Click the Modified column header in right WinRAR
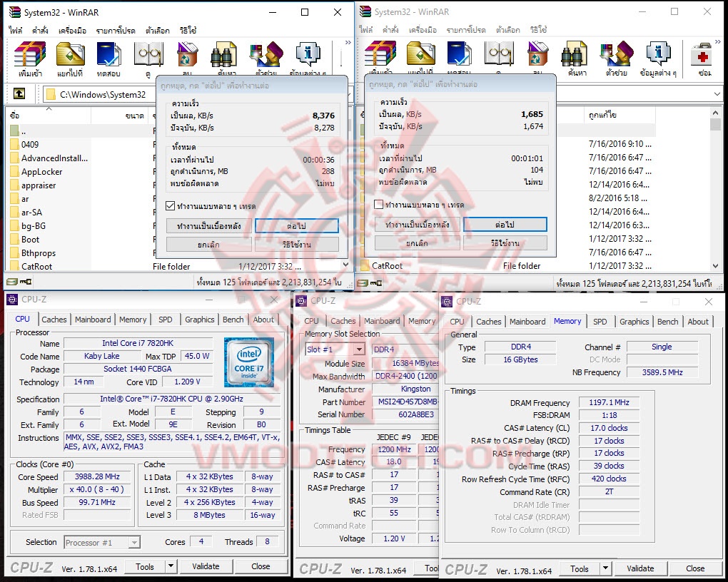 pos(619,114)
